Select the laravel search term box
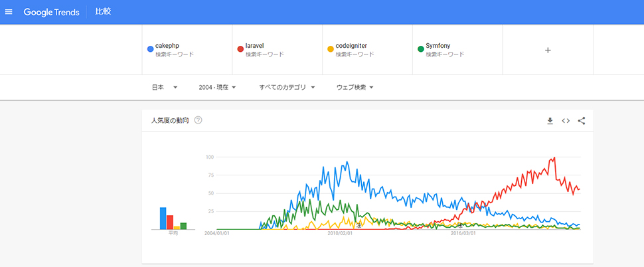This screenshot has width=644, height=267. 277,50
